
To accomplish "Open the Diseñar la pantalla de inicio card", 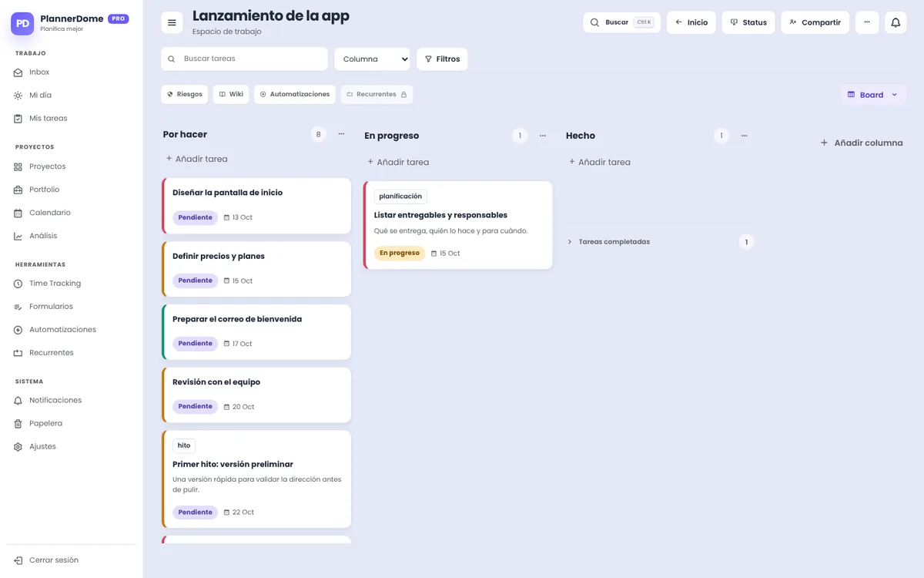I will tap(256, 206).
